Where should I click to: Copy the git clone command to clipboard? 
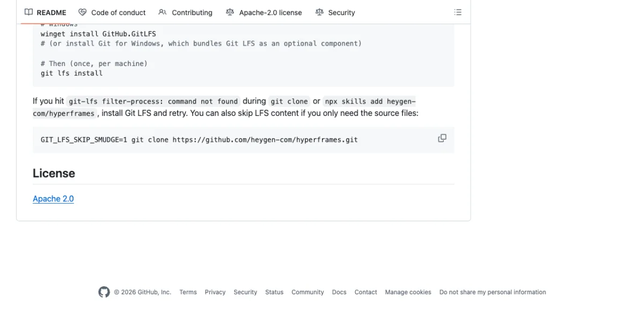click(x=442, y=138)
